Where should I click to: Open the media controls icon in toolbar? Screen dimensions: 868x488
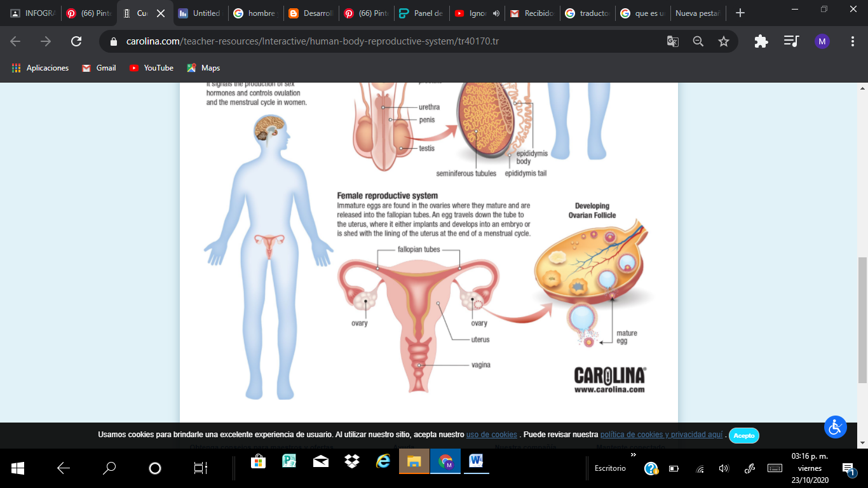[790, 41]
